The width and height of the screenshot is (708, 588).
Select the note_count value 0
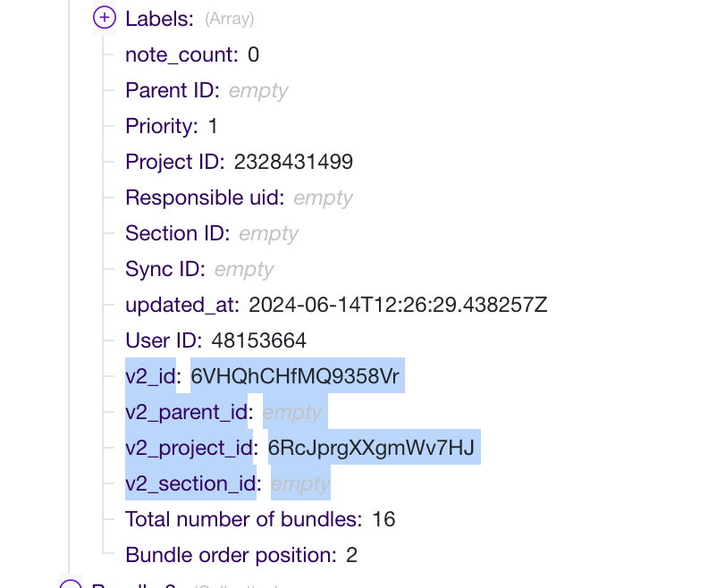point(253,55)
